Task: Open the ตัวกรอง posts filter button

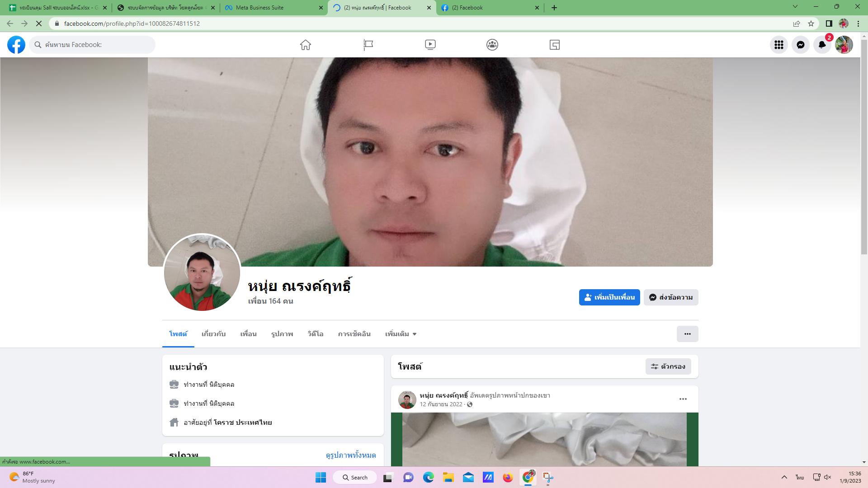Action: click(x=668, y=366)
